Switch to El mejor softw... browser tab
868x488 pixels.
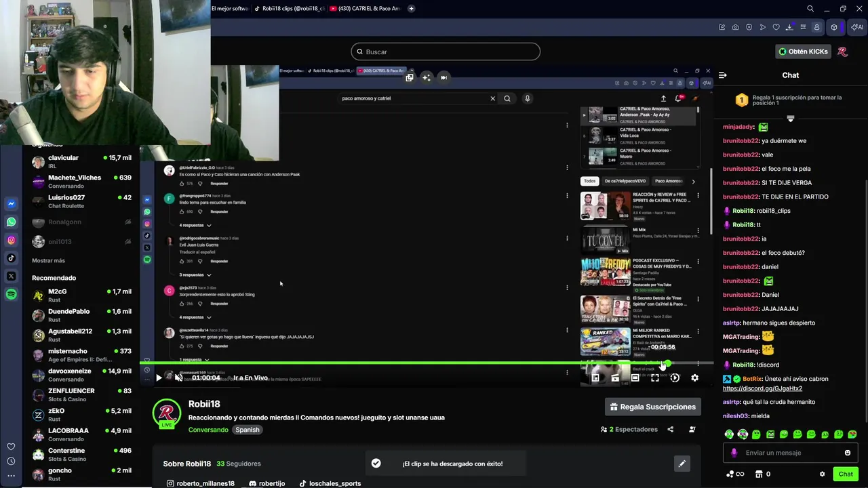(x=231, y=9)
